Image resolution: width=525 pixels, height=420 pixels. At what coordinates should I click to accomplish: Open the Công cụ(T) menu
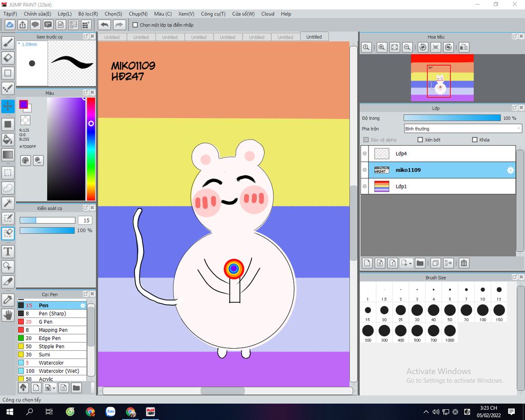coord(213,14)
